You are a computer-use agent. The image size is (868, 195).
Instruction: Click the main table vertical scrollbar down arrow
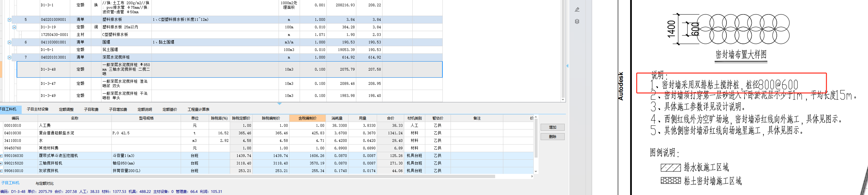pos(563,100)
